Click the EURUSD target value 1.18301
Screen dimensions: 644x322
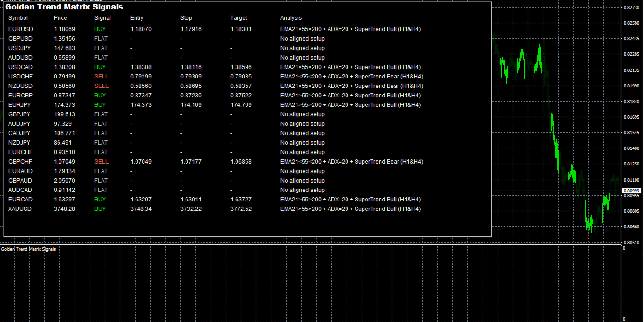241,29
